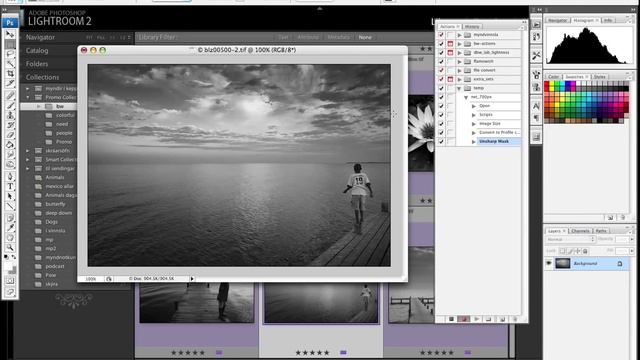Viewport: 640px width, 360px height.
Task: Click Metadata in Lightroom Library Filter
Action: click(x=338, y=37)
